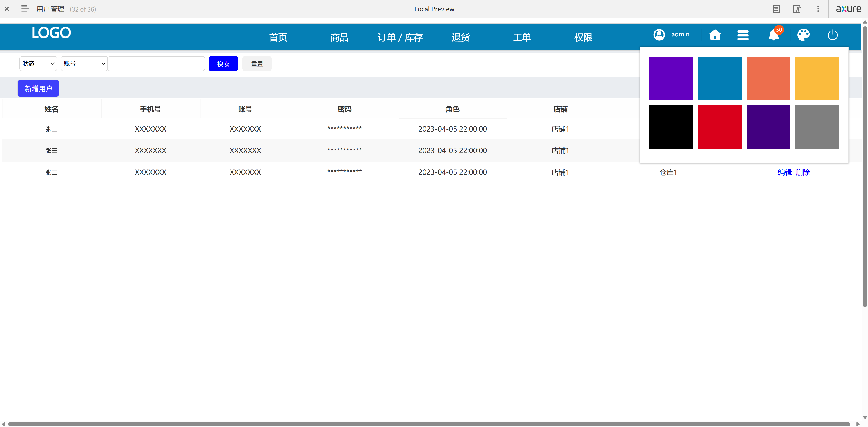Close the Axure preview panel
This screenshot has width=868, height=427.
tap(7, 9)
